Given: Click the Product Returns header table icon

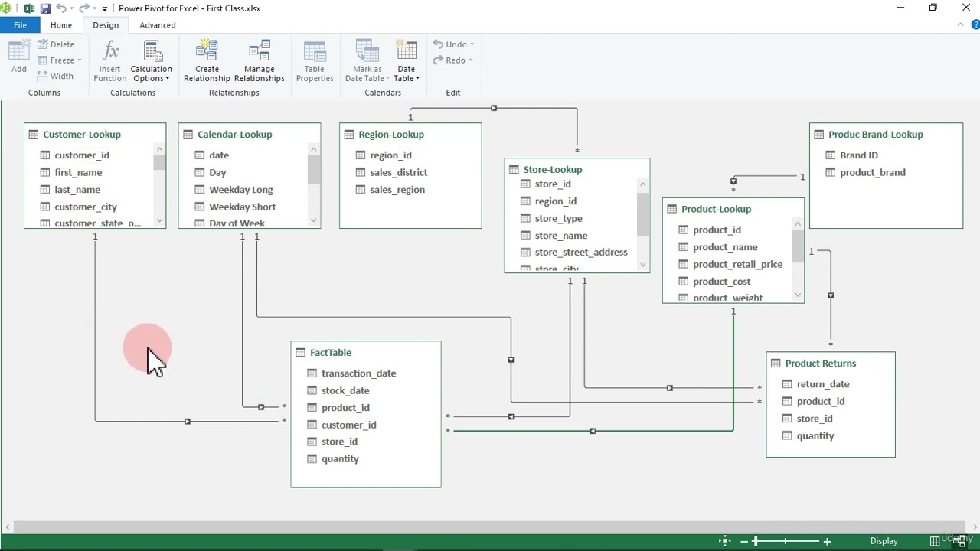Looking at the screenshot, I should pyautogui.click(x=775, y=363).
